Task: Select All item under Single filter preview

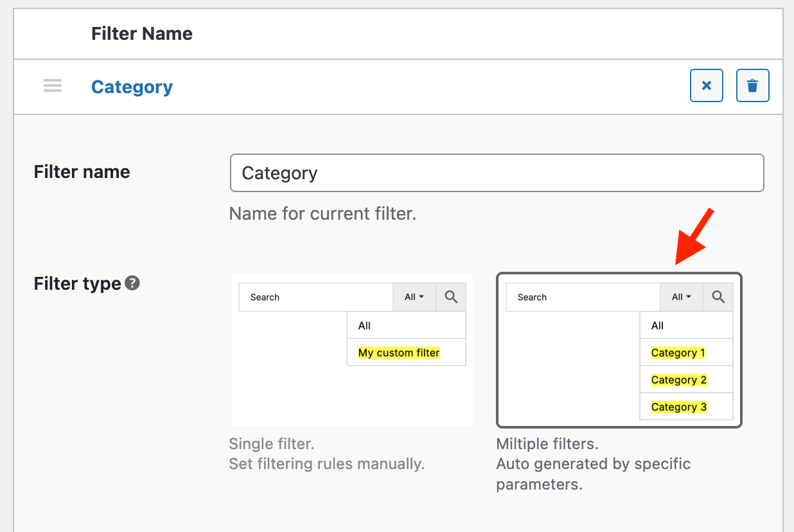Action: tap(365, 326)
